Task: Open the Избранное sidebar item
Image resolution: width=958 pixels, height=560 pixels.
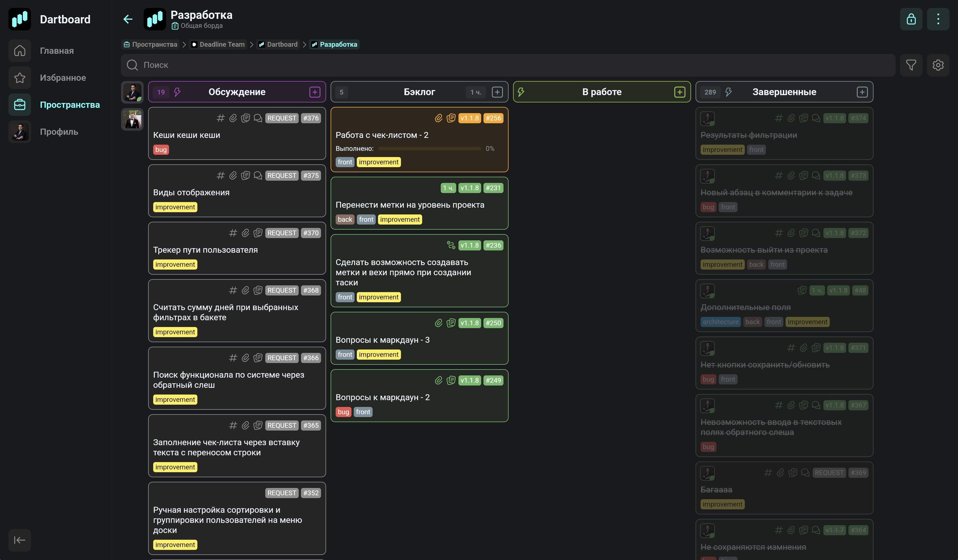Action: coord(63,78)
